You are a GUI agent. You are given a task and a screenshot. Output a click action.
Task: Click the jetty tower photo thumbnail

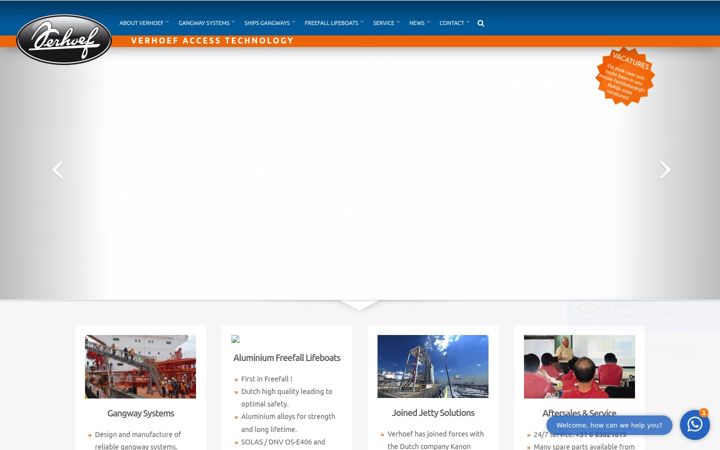(433, 366)
